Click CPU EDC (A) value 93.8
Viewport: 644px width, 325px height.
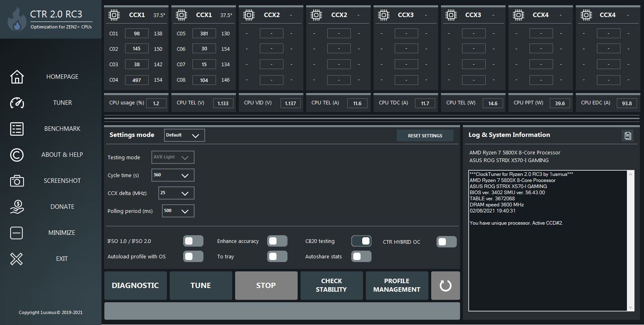[627, 103]
